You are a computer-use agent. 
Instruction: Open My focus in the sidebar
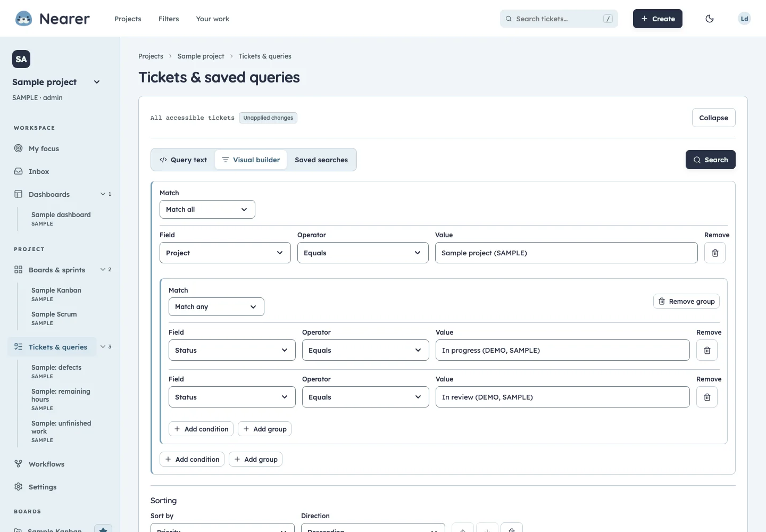click(44, 148)
